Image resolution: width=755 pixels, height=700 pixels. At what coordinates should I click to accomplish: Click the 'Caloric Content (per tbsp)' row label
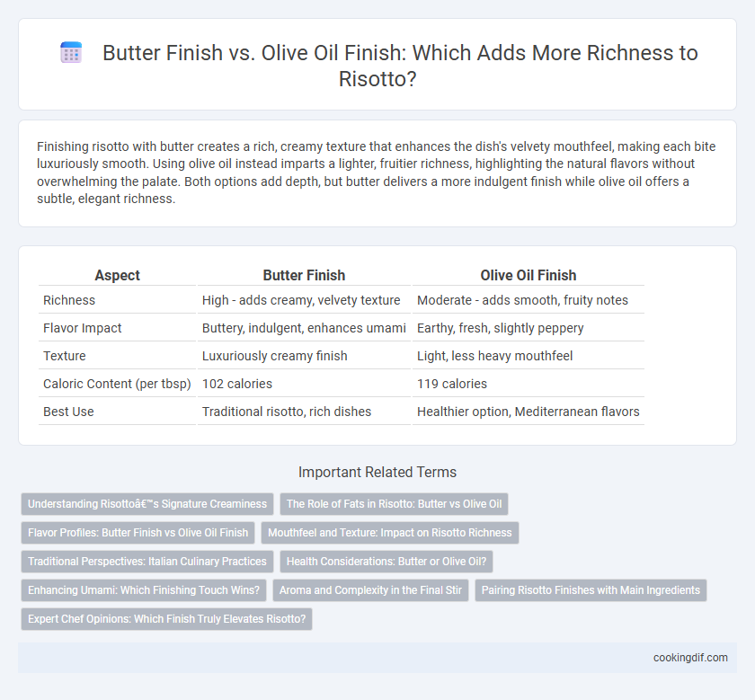117,384
